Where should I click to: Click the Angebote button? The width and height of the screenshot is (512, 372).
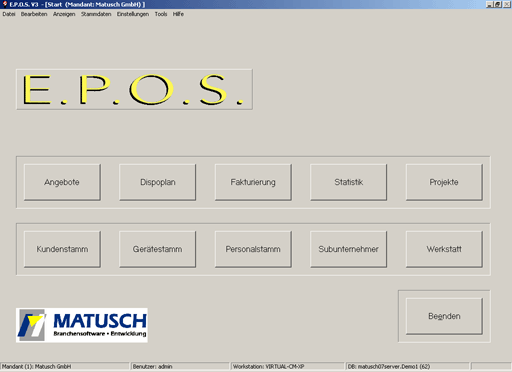click(x=62, y=182)
